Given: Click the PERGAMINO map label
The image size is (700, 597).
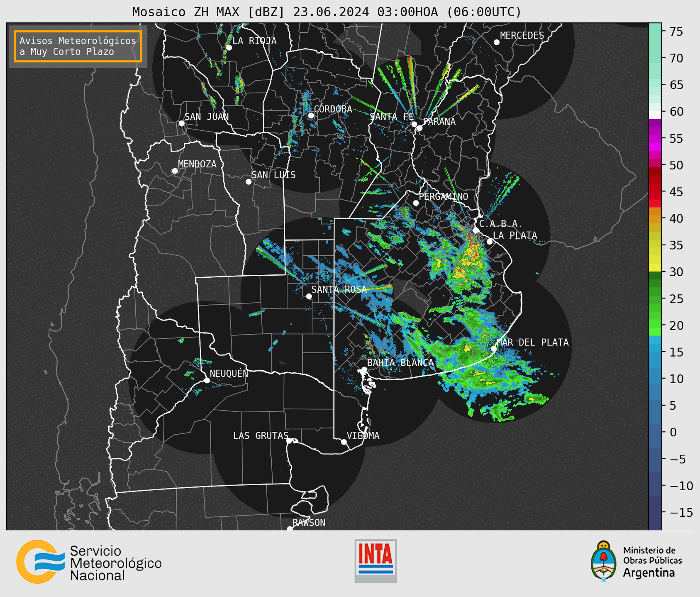Looking at the screenshot, I should pos(444,196).
